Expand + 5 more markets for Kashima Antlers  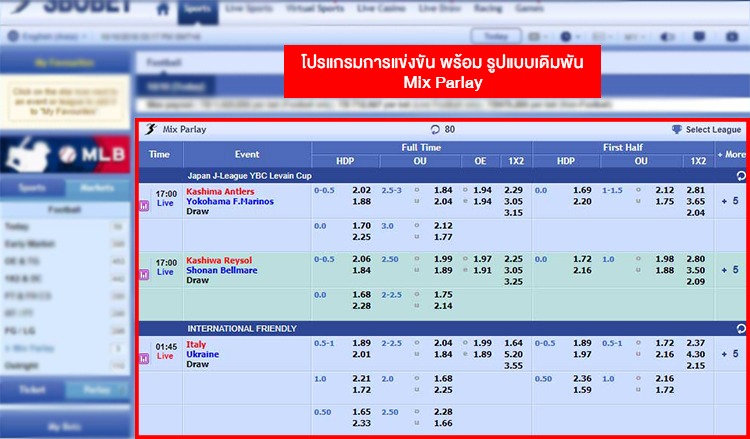pos(730,201)
